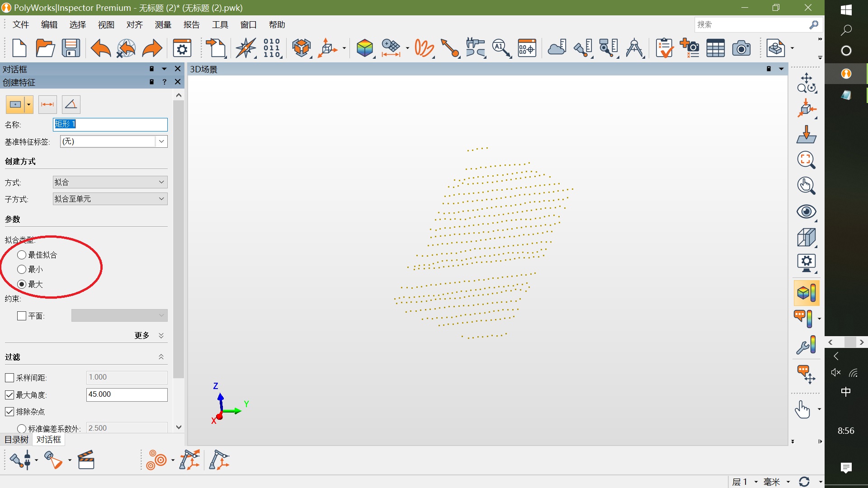
Task: Click the Undo arrow icon
Action: (100, 48)
